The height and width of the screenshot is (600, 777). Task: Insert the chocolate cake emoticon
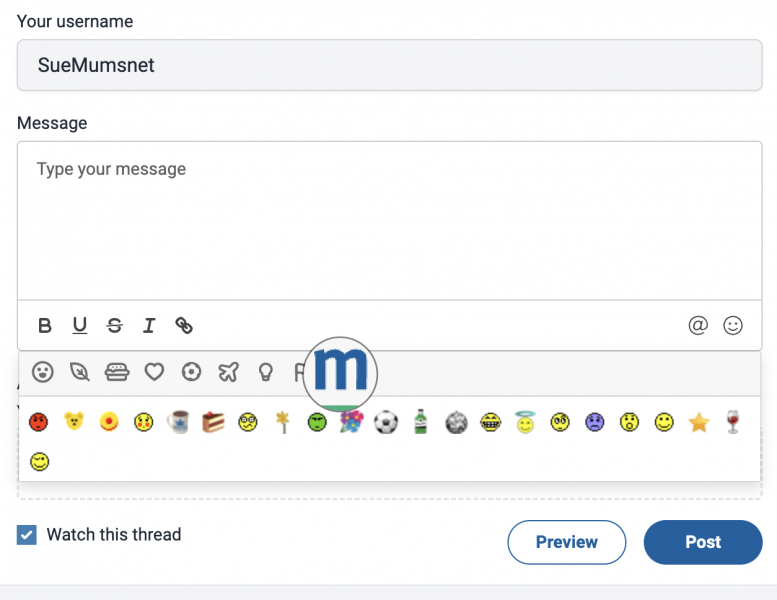pos(213,423)
